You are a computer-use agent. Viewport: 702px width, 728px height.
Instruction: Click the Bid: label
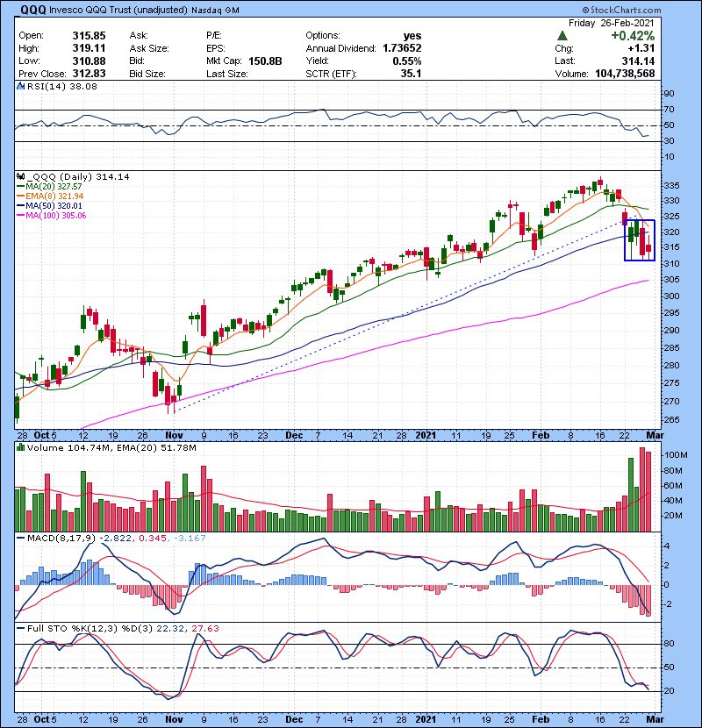[x=137, y=61]
